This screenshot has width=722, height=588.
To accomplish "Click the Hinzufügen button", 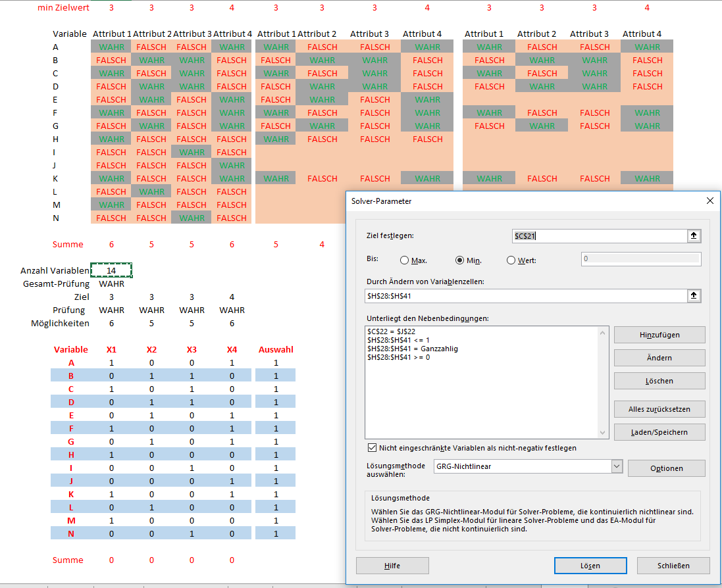I will 659,335.
